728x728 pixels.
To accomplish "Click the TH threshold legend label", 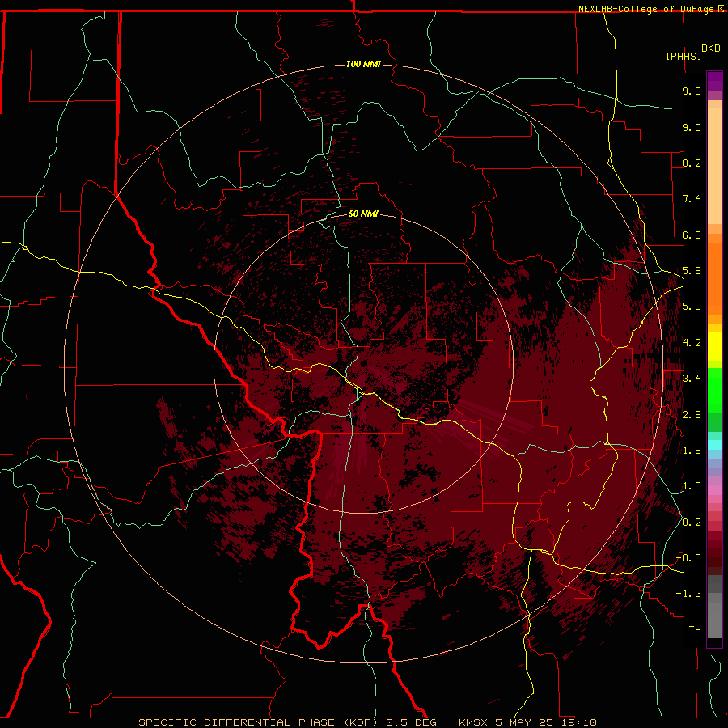I will (x=695, y=630).
